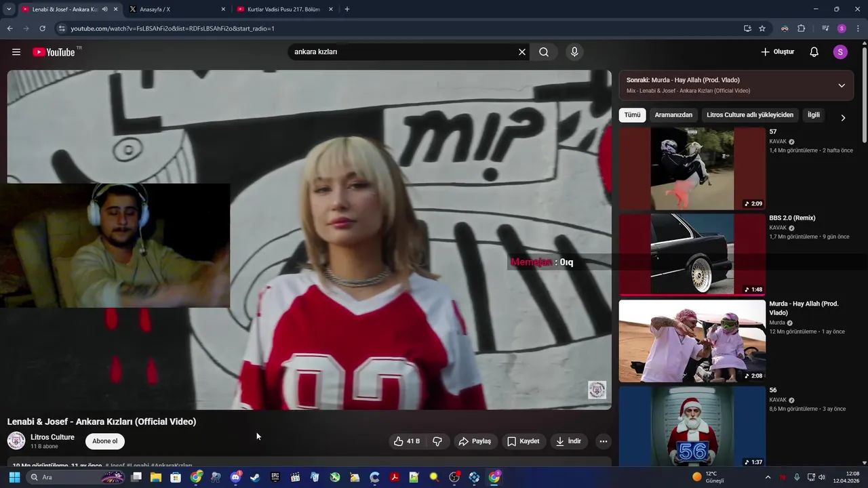This screenshot has height=488, width=868.
Task: Open tab search dropdown in Chrome
Action: coord(9,9)
